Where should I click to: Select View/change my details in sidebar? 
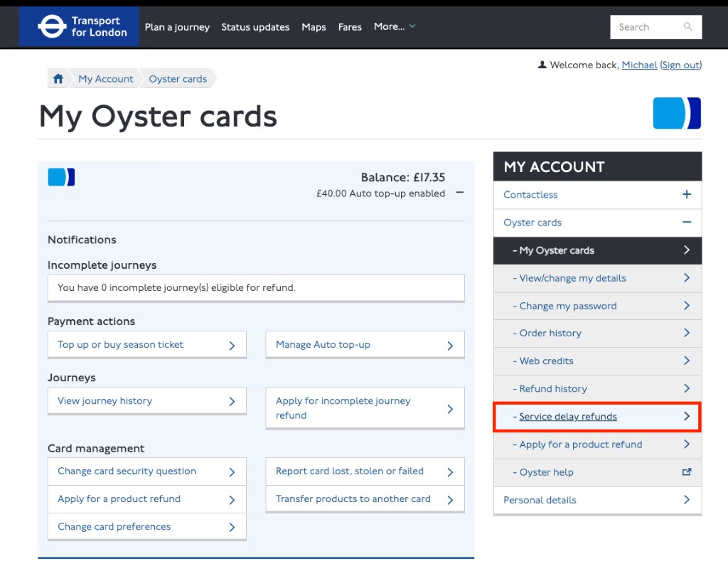(x=597, y=278)
